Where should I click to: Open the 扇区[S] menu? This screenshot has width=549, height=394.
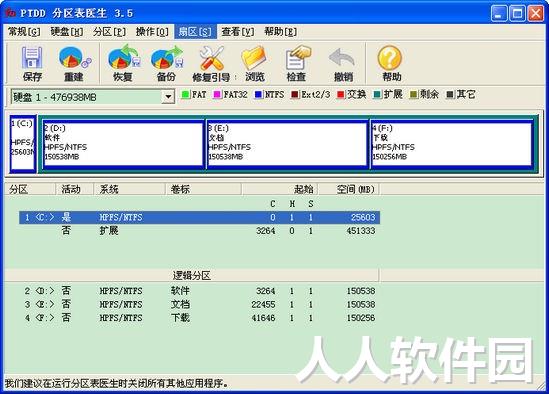pyautogui.click(x=195, y=32)
